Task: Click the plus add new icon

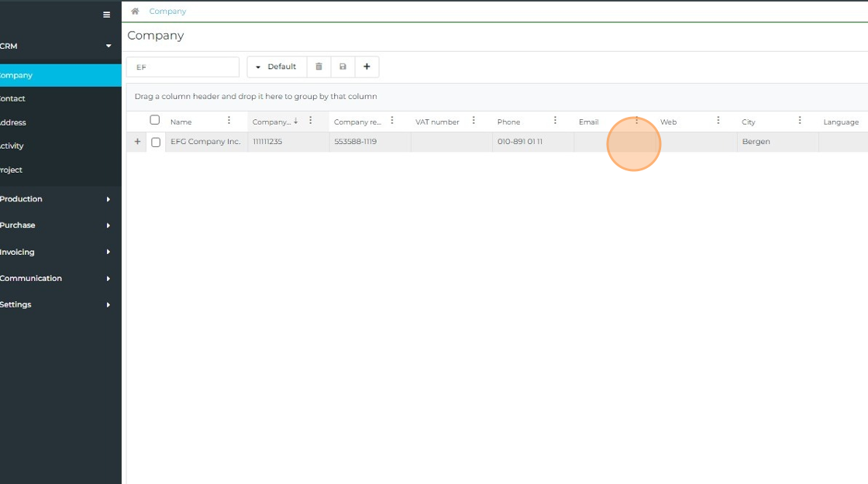Action: click(367, 67)
